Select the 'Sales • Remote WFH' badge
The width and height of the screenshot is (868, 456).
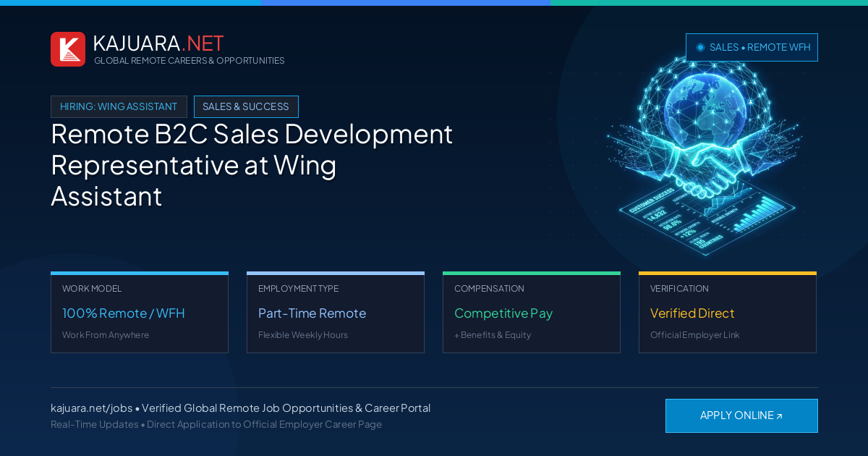point(752,47)
